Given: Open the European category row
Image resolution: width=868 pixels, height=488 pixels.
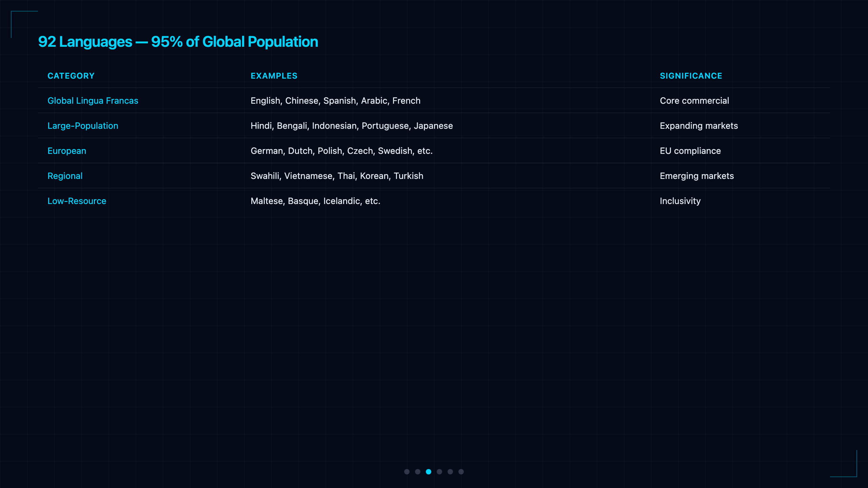Looking at the screenshot, I should 434,151.
